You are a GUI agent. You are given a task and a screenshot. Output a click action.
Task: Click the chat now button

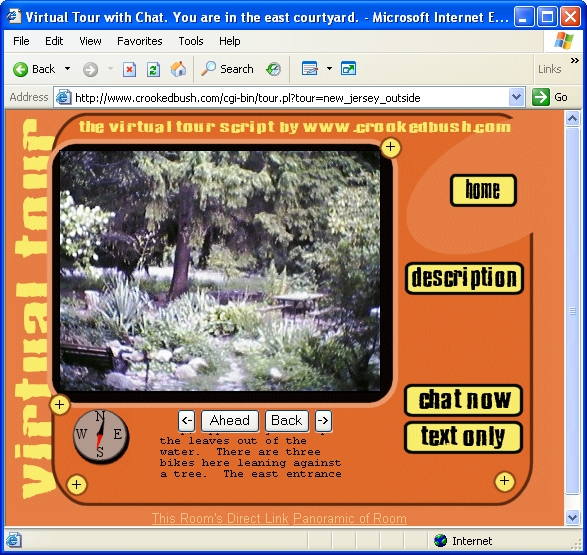coord(464,400)
